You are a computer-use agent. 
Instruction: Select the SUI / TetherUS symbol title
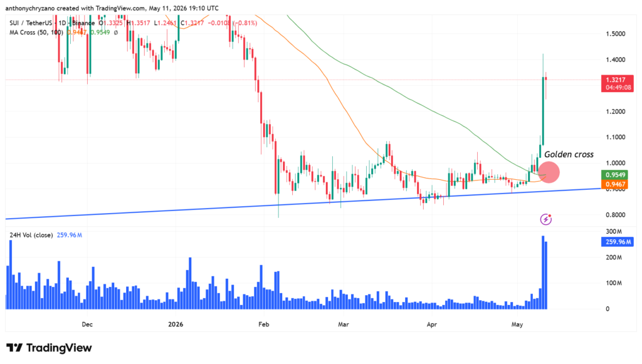pos(31,23)
